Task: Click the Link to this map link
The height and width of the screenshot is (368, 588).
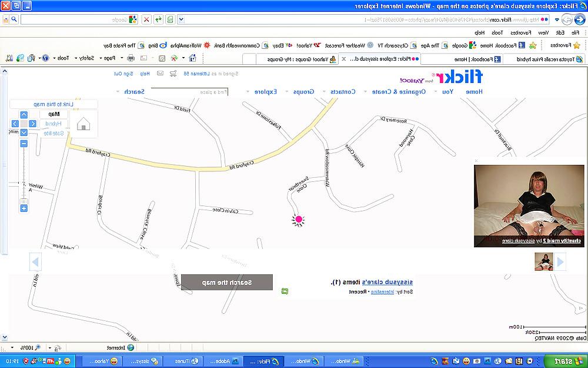Action: 54,104
